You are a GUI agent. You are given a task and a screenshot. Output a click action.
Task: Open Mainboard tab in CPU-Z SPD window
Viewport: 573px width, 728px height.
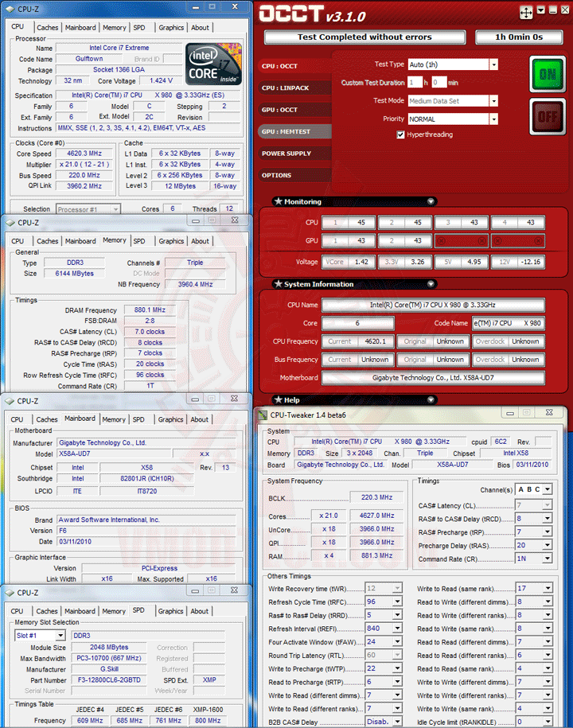[80, 612]
